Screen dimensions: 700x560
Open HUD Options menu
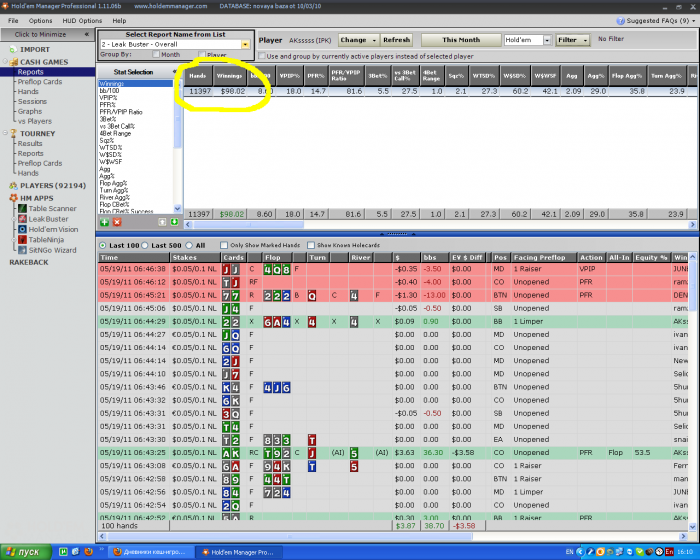tap(82, 21)
